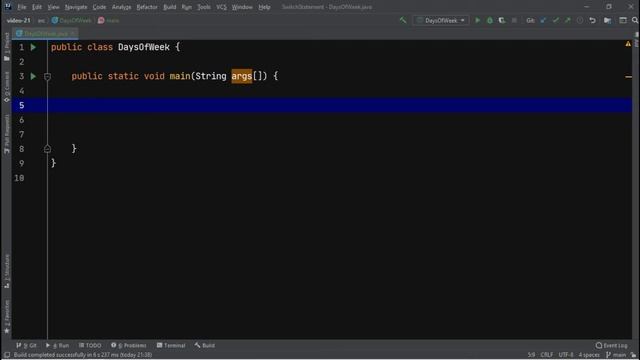Open the File menu
The image size is (640, 360).
click(22, 7)
